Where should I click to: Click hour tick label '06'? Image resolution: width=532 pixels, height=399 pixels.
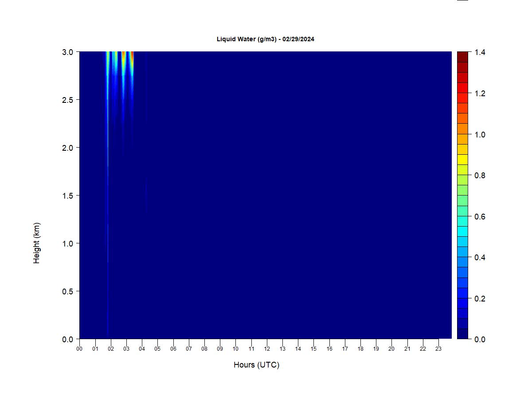pos(173,349)
